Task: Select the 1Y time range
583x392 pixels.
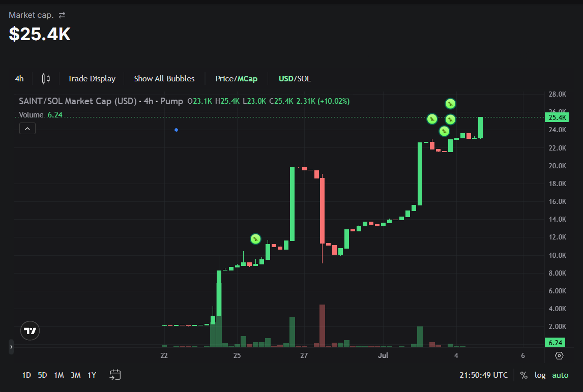Action: point(92,375)
